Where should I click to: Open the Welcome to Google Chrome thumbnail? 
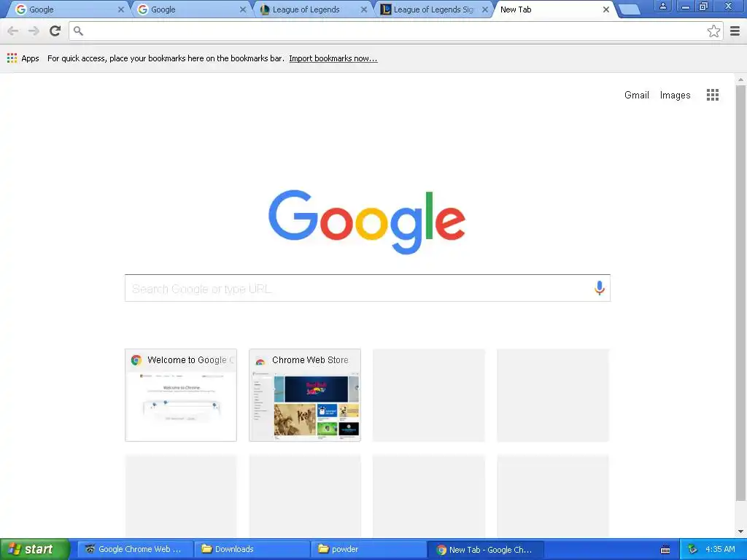tap(181, 395)
